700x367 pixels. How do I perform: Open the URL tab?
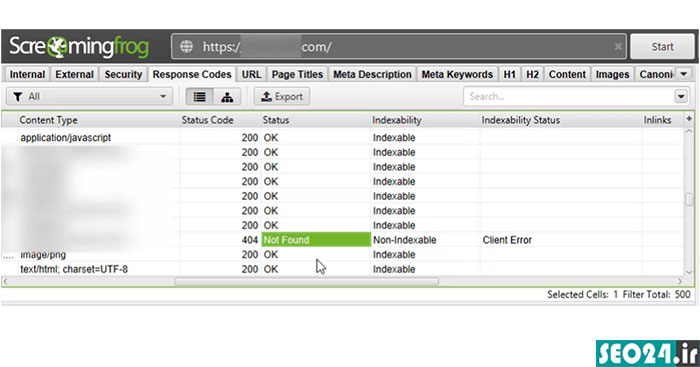pos(251,75)
